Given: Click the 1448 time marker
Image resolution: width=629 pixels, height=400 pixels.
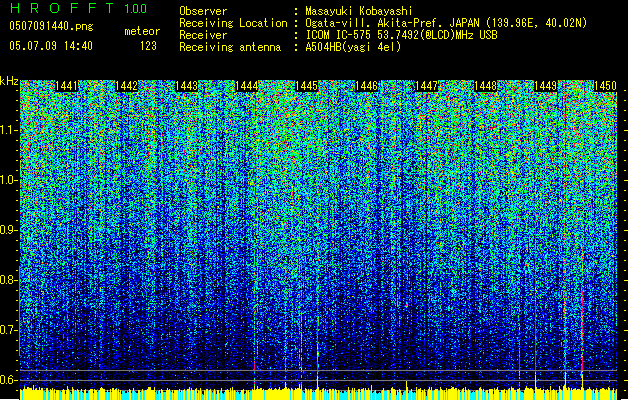Looking at the screenshot, I should [x=486, y=86].
